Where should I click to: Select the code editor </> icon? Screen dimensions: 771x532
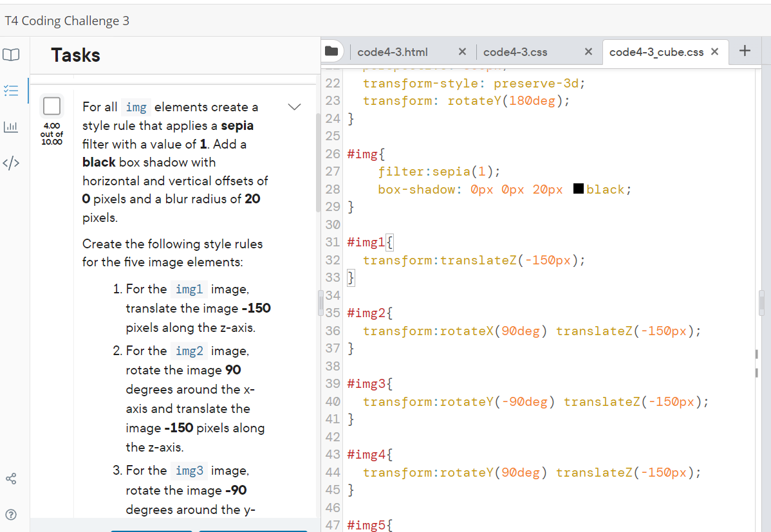[12, 163]
